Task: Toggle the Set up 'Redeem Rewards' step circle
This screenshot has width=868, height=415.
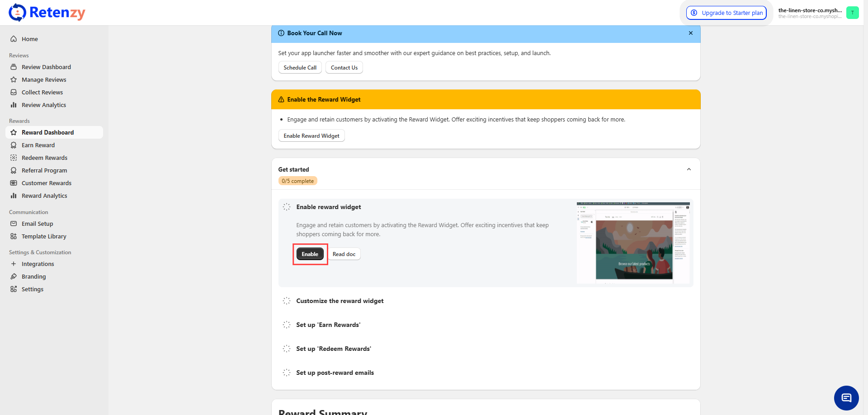Action: point(287,349)
